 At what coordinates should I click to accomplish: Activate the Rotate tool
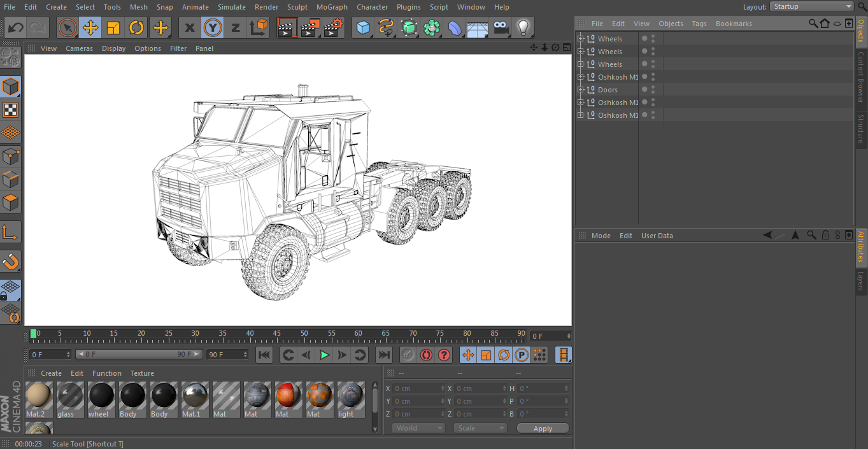click(136, 27)
